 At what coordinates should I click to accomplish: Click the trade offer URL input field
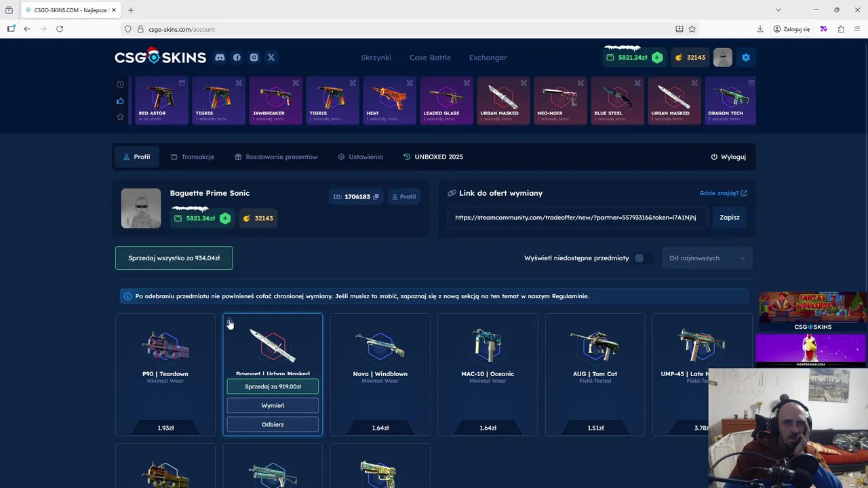click(x=577, y=218)
